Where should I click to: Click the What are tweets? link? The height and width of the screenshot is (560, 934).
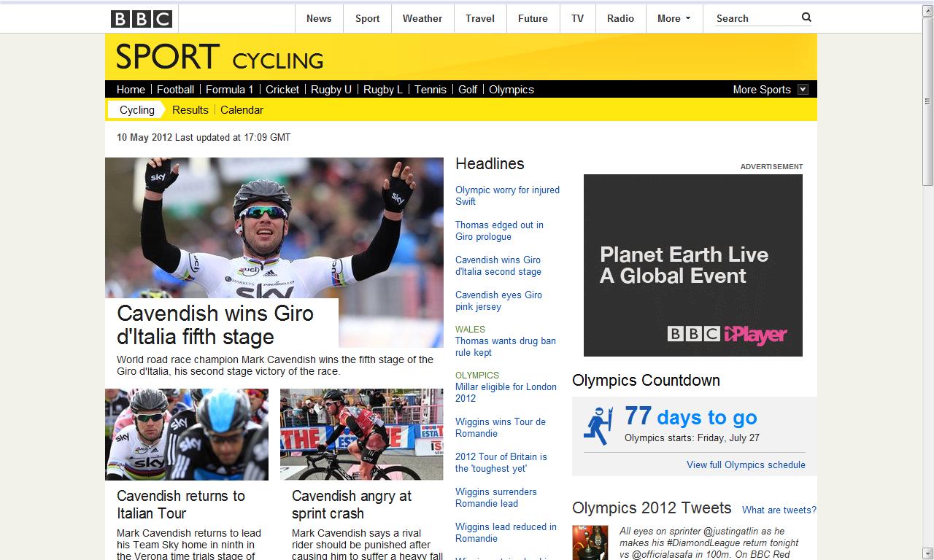[779, 510]
